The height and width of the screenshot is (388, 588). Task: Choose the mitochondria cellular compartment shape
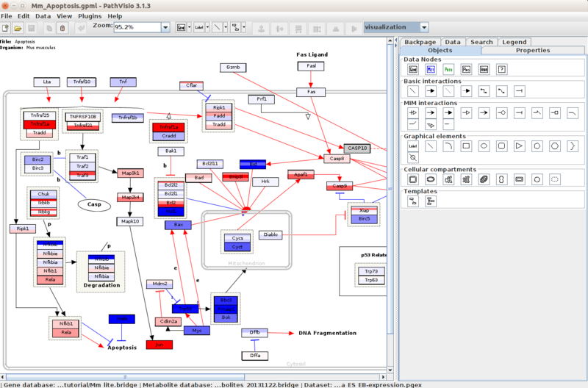tap(484, 179)
